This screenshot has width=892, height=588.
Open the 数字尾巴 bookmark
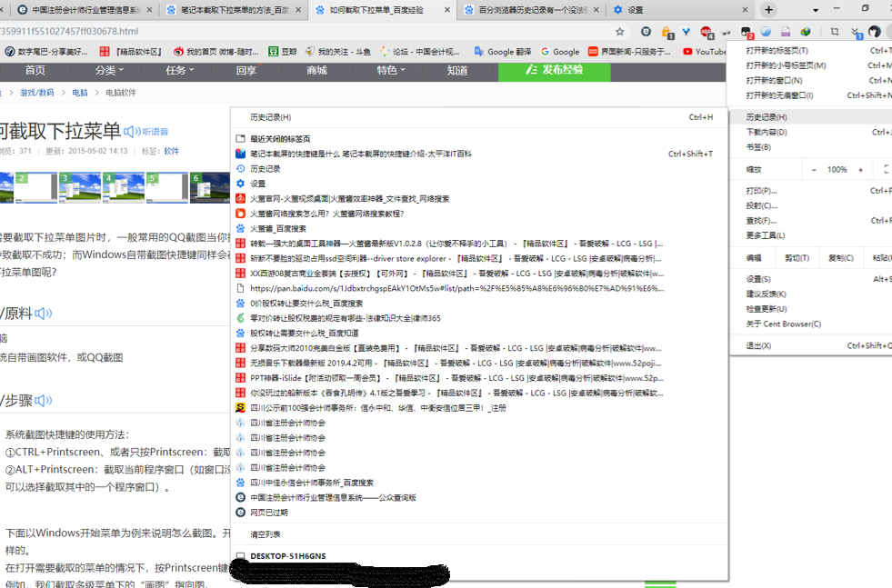point(46,52)
